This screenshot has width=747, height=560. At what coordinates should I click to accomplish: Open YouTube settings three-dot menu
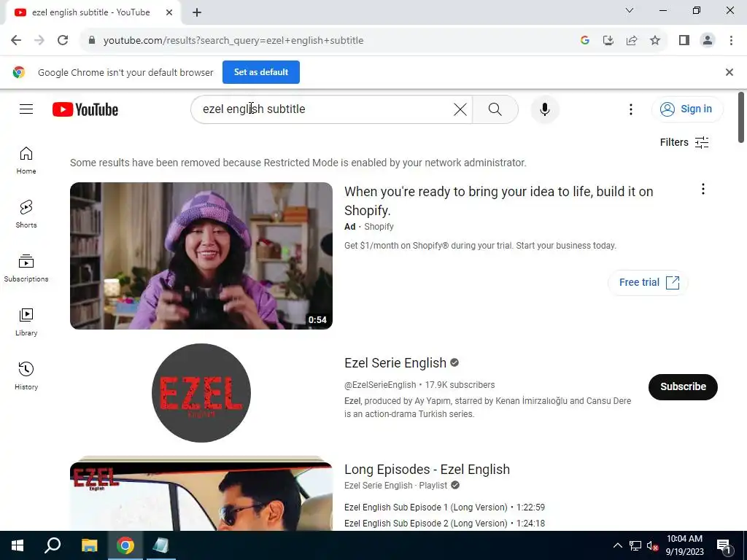point(631,109)
